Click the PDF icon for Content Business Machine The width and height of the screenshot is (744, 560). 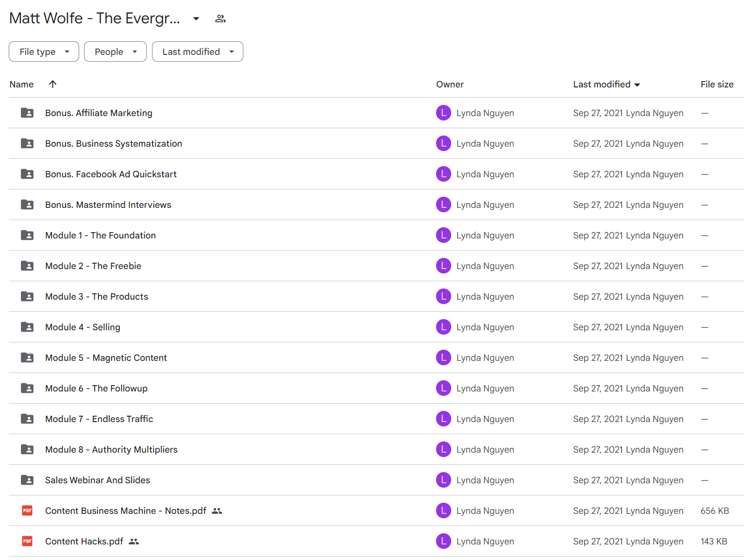coord(27,510)
